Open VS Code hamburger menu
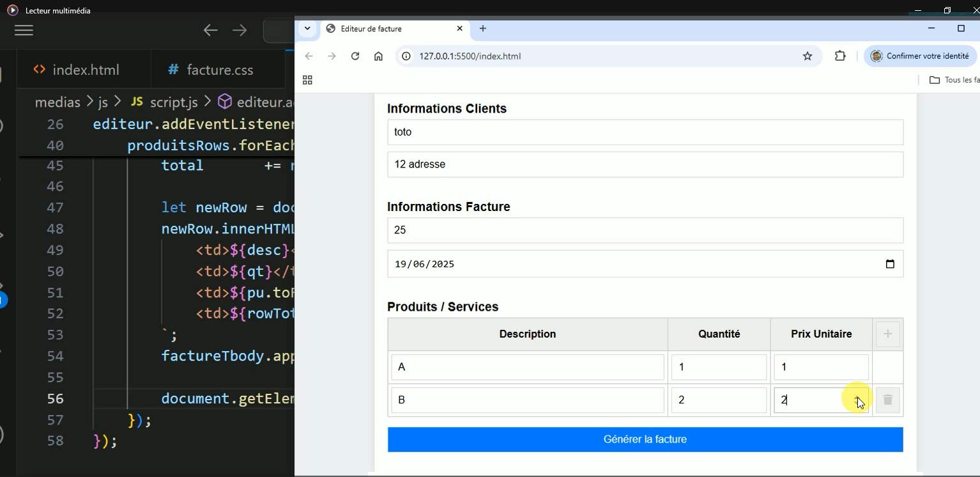 [24, 30]
